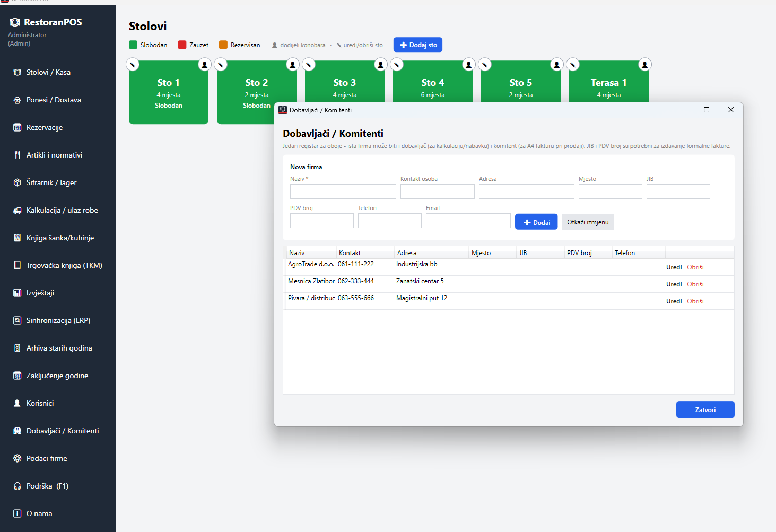Assign a waiter via Sto 3 person icon
The height and width of the screenshot is (532, 776).
point(380,65)
